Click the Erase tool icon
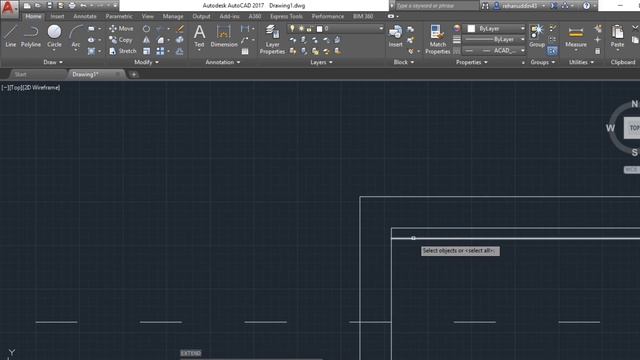Image resolution: width=640 pixels, height=360 pixels. [180, 29]
